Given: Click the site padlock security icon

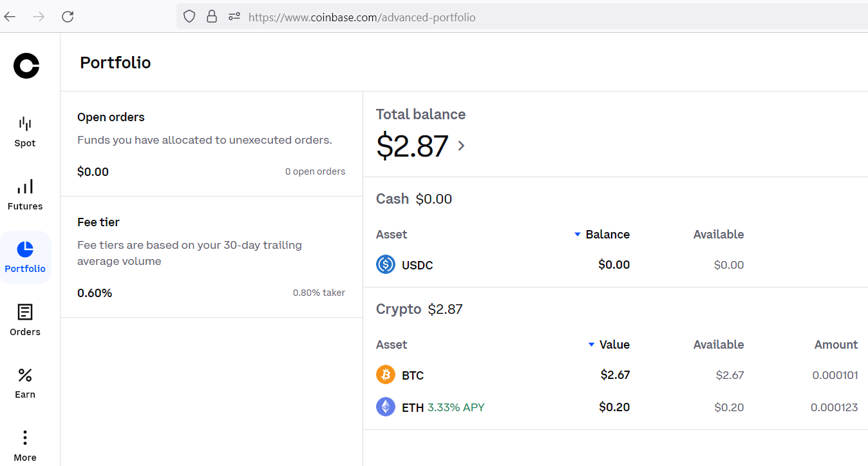Looking at the screenshot, I should [212, 17].
